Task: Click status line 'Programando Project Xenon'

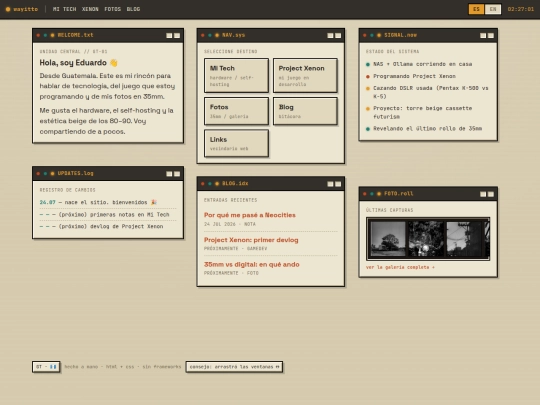Action: click(x=411, y=76)
